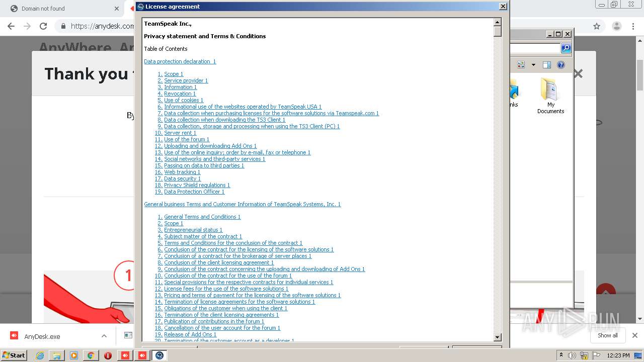
Task: Open Windows Explorer folder icon in taskbar
Action: (57, 355)
